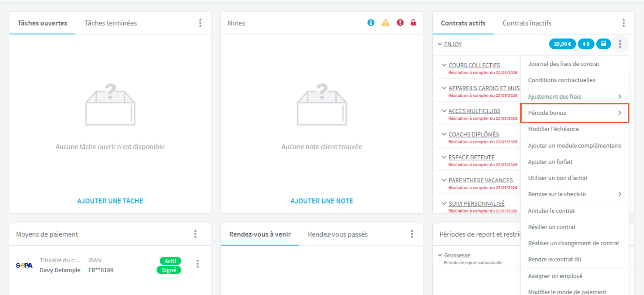Switch to the Tâches ouvertes tab

[x=42, y=23]
